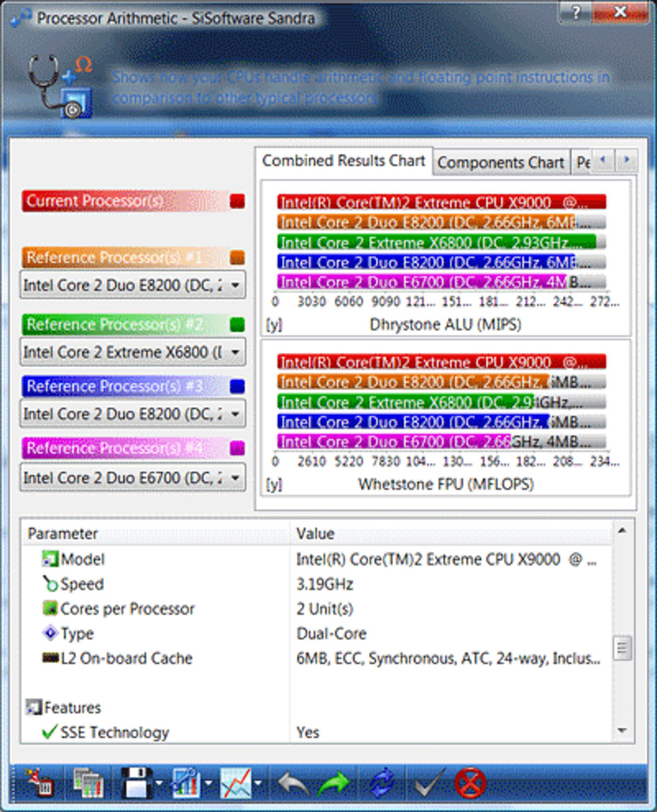
Task: Click the orange Reference Processor #1 swatch
Action: pyautogui.click(x=237, y=257)
